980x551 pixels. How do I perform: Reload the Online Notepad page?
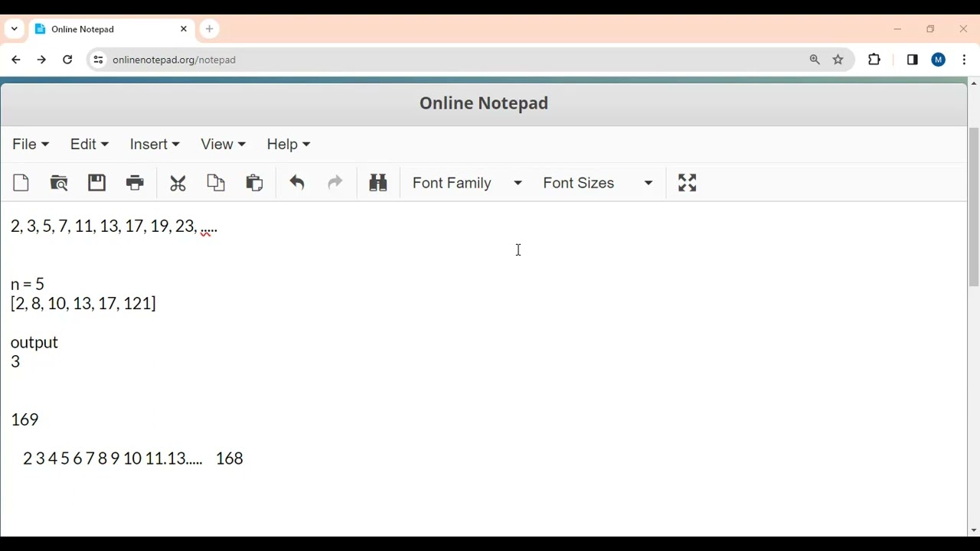[67, 60]
